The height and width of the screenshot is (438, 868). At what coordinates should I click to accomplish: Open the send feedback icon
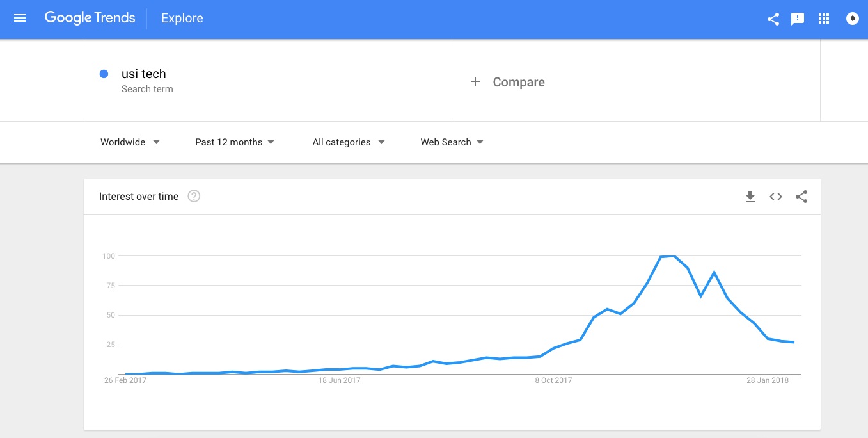click(x=798, y=19)
